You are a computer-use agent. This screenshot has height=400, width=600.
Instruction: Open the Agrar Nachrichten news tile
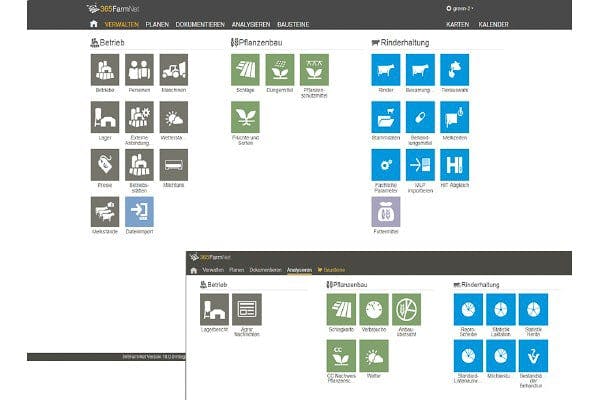[x=247, y=309]
